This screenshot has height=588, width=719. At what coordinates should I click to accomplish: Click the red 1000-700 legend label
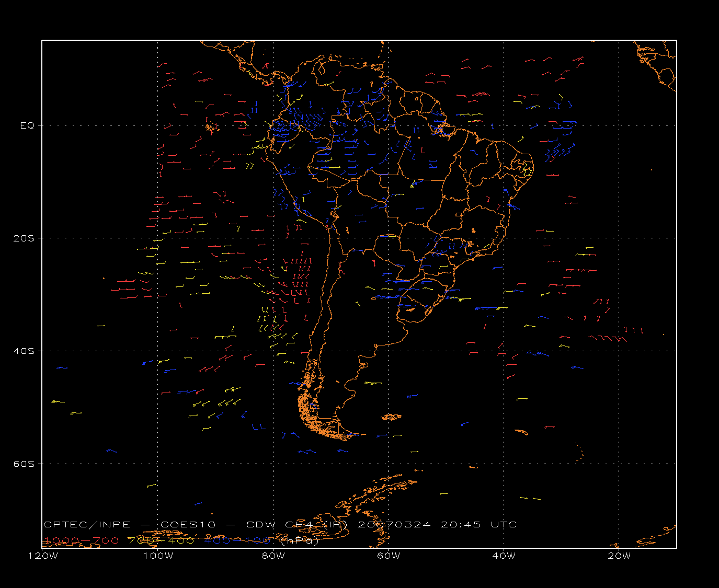pyautogui.click(x=81, y=540)
